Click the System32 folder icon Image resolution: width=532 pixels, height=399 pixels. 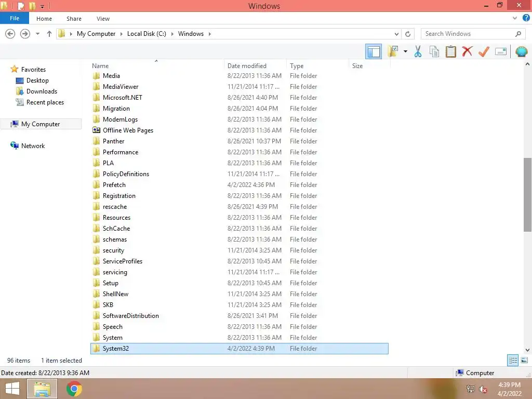click(96, 349)
